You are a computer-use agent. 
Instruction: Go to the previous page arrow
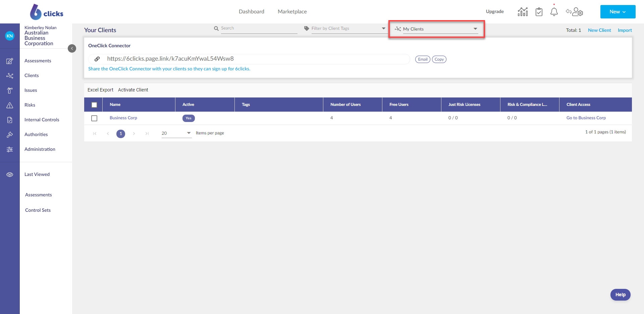pyautogui.click(x=108, y=133)
